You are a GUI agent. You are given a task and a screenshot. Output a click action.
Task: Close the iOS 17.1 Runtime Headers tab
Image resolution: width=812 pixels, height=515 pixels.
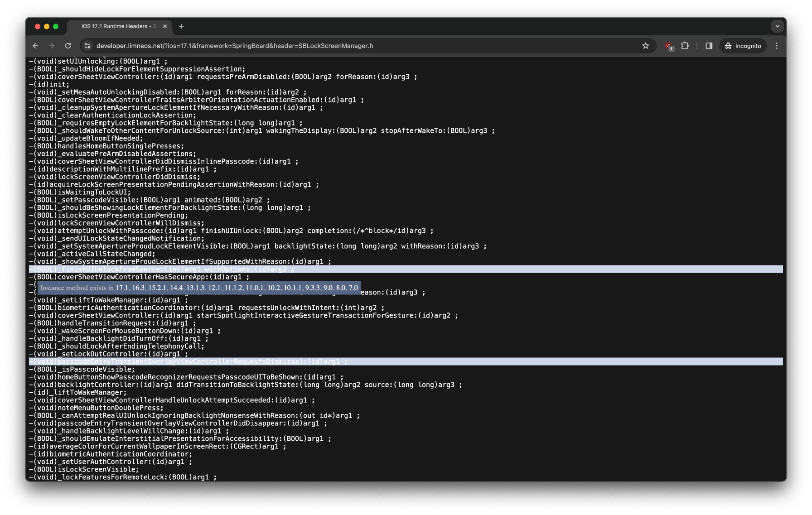tap(164, 26)
